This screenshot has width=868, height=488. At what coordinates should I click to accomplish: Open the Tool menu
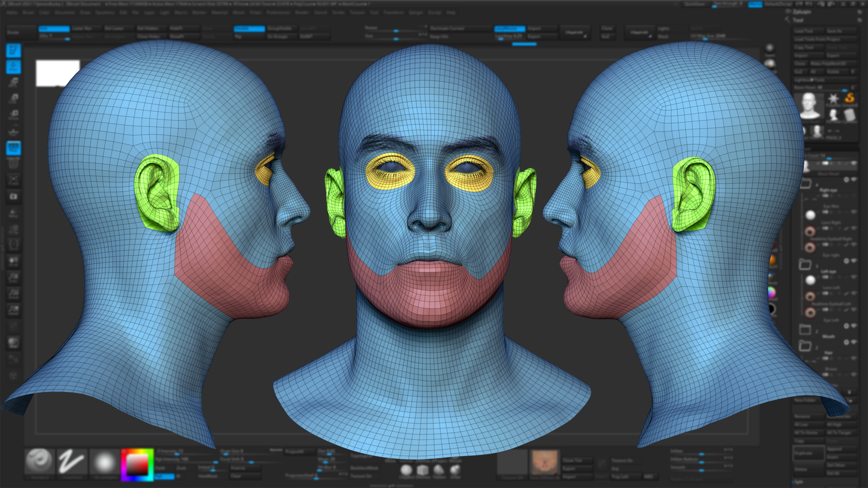[374, 12]
